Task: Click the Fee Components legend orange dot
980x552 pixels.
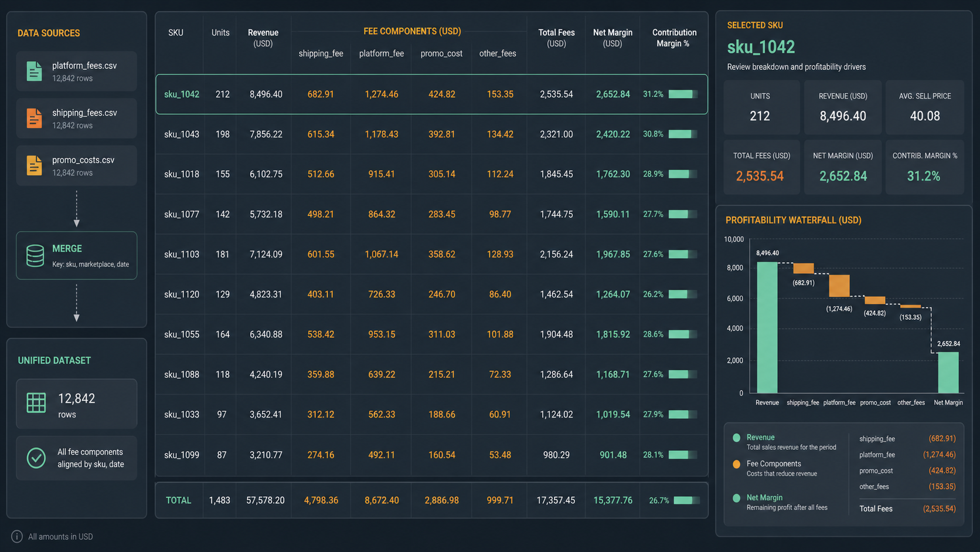Action: pyautogui.click(x=736, y=464)
